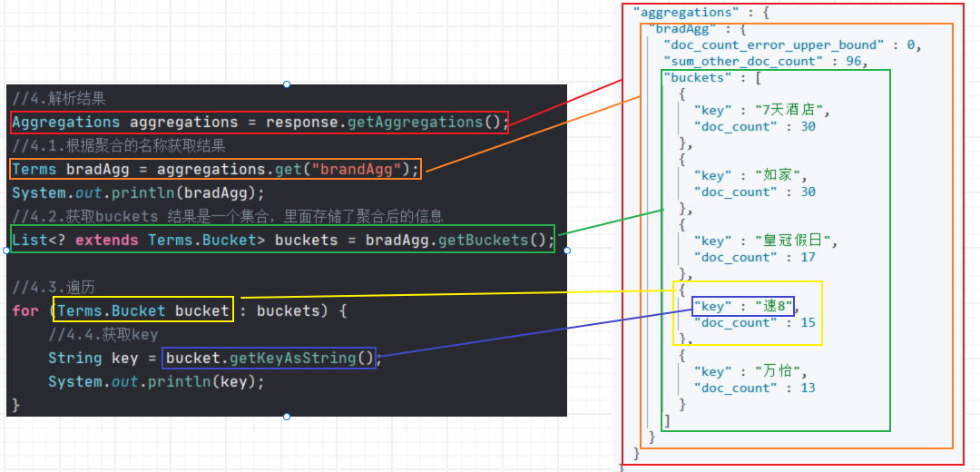This screenshot has width=980, height=472.
Task: Click the "doc_count" : 13 line
Action: tap(755, 388)
